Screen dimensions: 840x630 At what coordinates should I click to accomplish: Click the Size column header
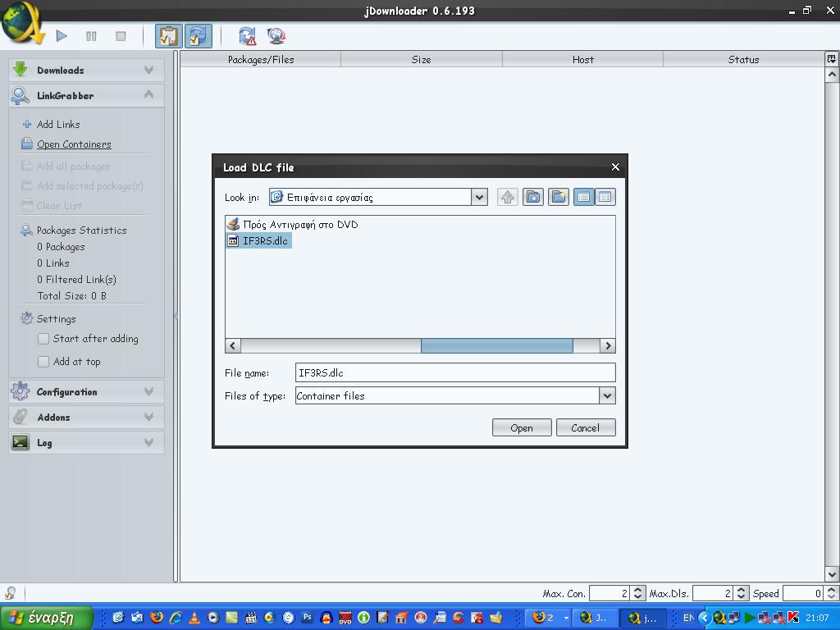(422, 59)
